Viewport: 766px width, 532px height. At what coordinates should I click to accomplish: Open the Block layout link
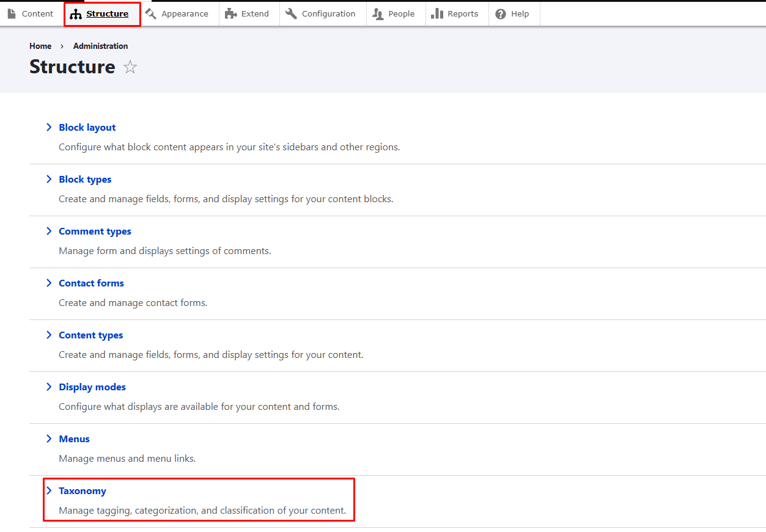click(x=87, y=127)
